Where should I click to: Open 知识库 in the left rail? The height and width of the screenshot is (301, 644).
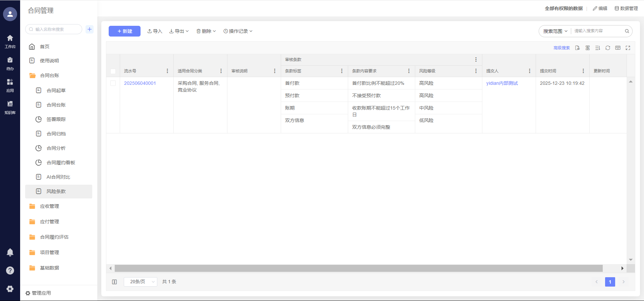coord(10,107)
